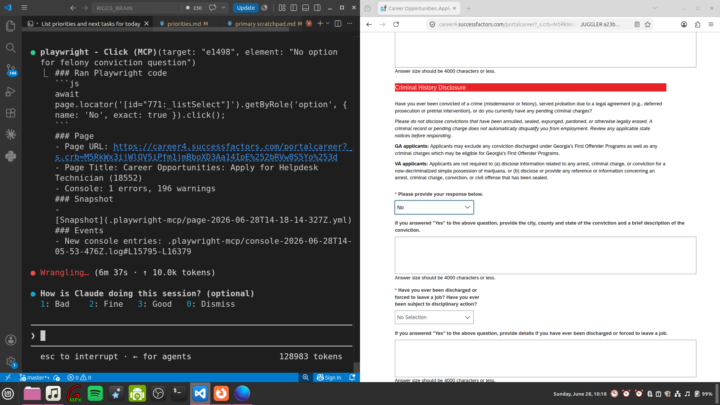Toggle the primary side bar visibility

pyautogui.click(x=293, y=8)
